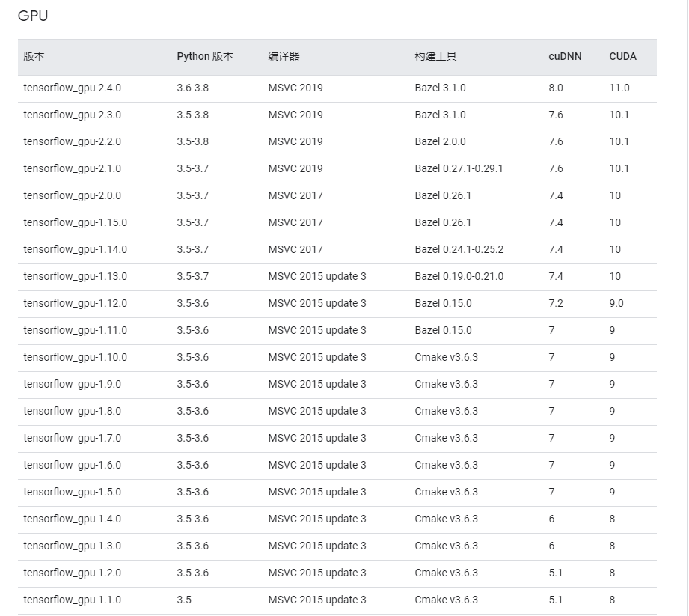Image resolution: width=689 pixels, height=616 pixels.
Task: Select tensorflow_gpu-1.12.0 version cell
Action: (x=75, y=303)
